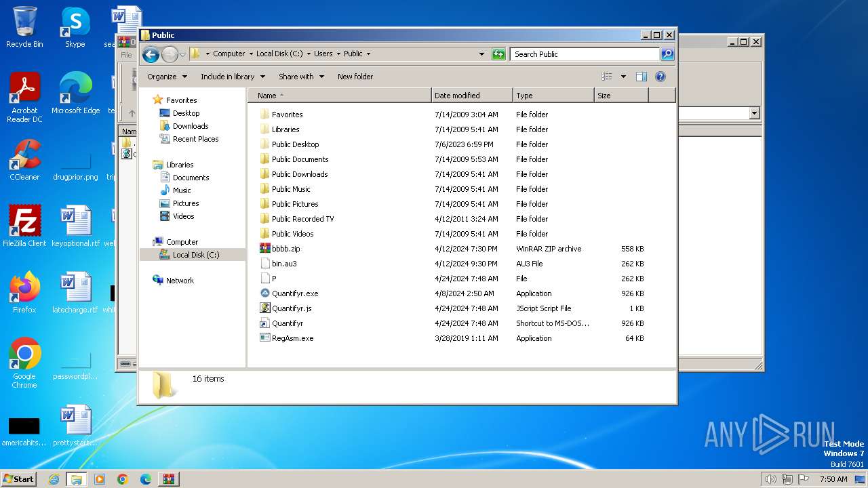The height and width of the screenshot is (488, 868).
Task: Open the Include in library menu
Action: click(233, 77)
